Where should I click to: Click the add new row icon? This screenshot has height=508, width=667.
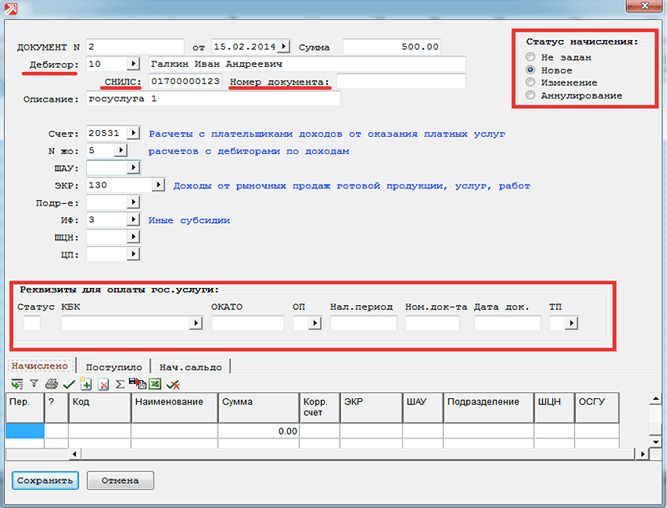point(86,384)
